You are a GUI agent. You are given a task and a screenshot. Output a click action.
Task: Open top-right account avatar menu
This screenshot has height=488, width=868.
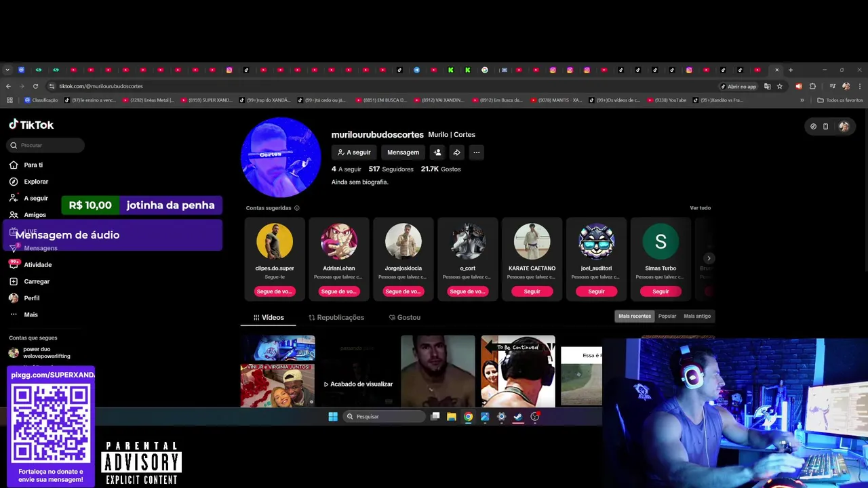coord(844,126)
